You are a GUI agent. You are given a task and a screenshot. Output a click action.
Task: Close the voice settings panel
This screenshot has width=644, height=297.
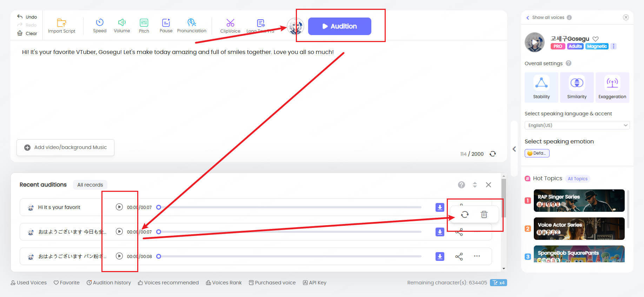[626, 17]
